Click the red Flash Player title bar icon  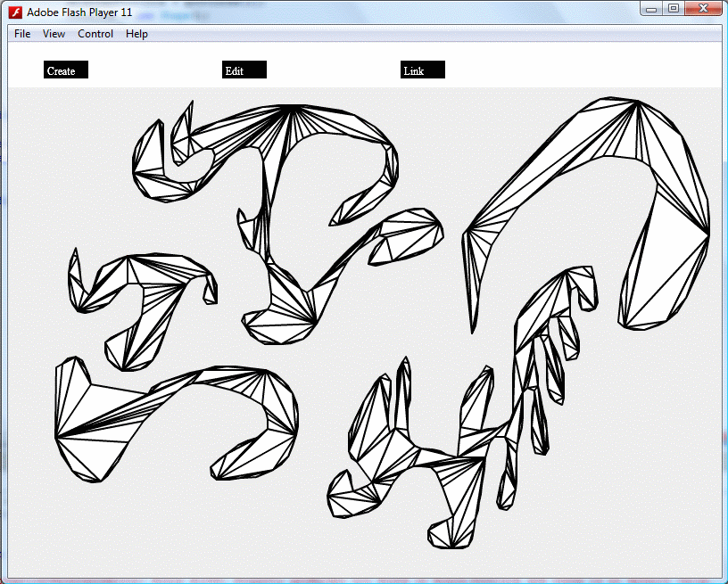(x=15, y=12)
